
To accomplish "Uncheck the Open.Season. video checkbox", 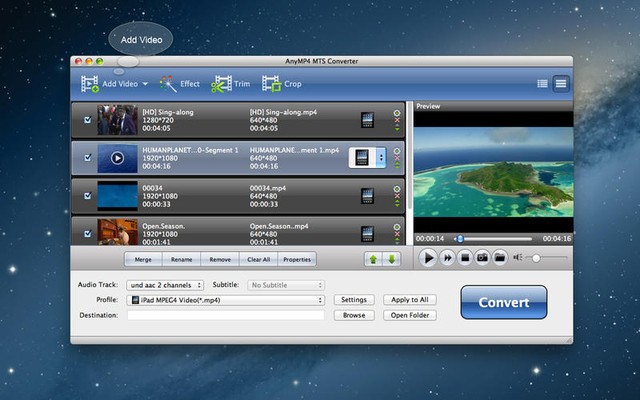I will pos(87,234).
